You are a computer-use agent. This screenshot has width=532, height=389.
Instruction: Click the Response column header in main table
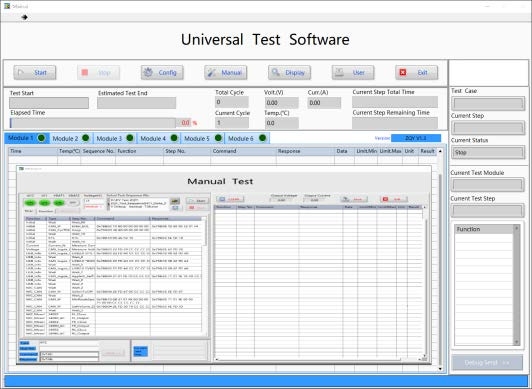pyautogui.click(x=305, y=151)
